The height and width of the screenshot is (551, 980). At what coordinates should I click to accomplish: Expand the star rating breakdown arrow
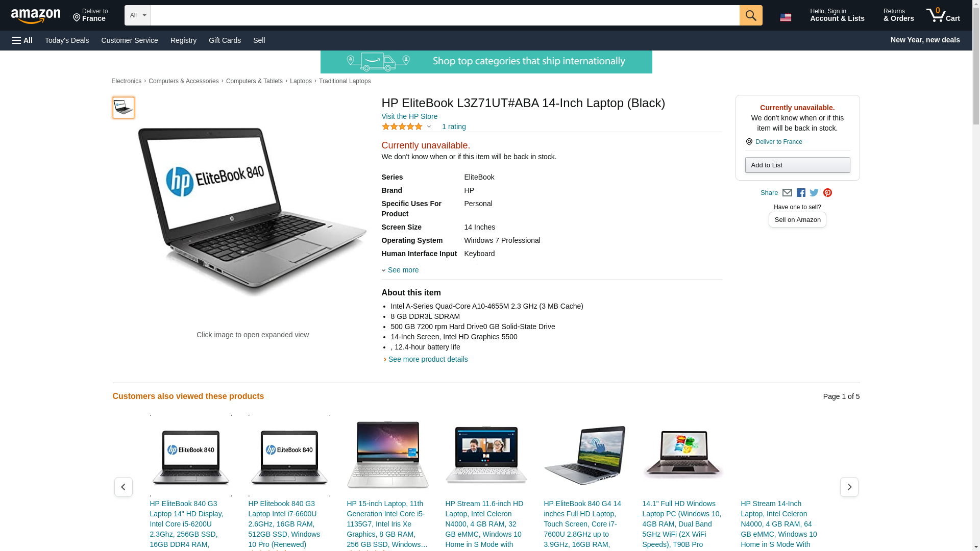pos(429,127)
